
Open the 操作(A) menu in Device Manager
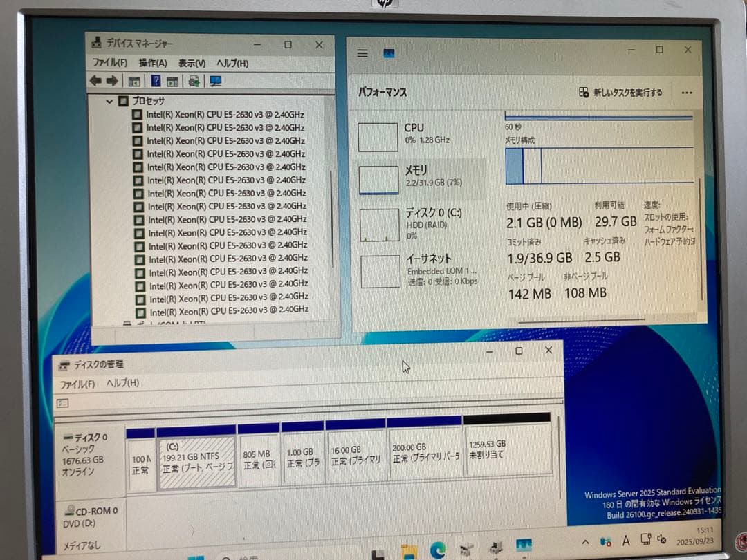(153, 63)
